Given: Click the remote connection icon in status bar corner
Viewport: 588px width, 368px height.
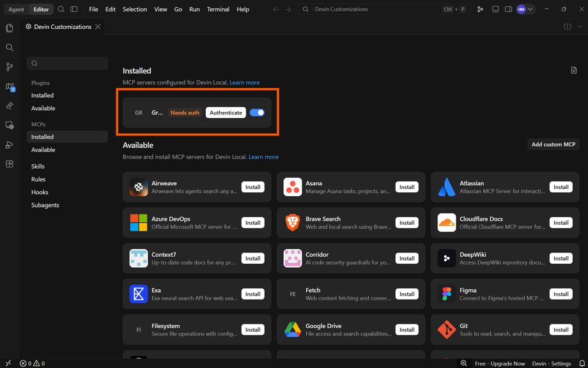Looking at the screenshot, I should tap(8, 363).
